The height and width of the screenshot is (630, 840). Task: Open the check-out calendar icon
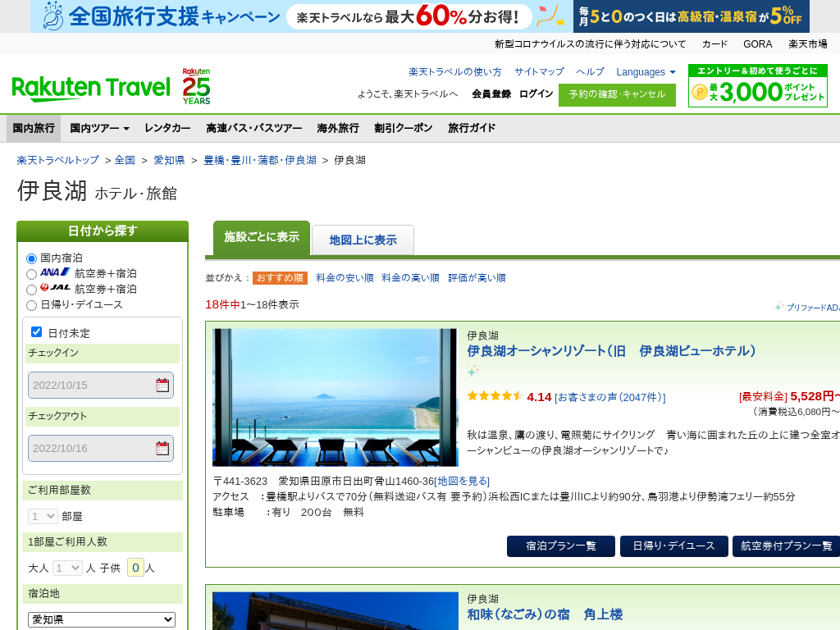tap(162, 449)
